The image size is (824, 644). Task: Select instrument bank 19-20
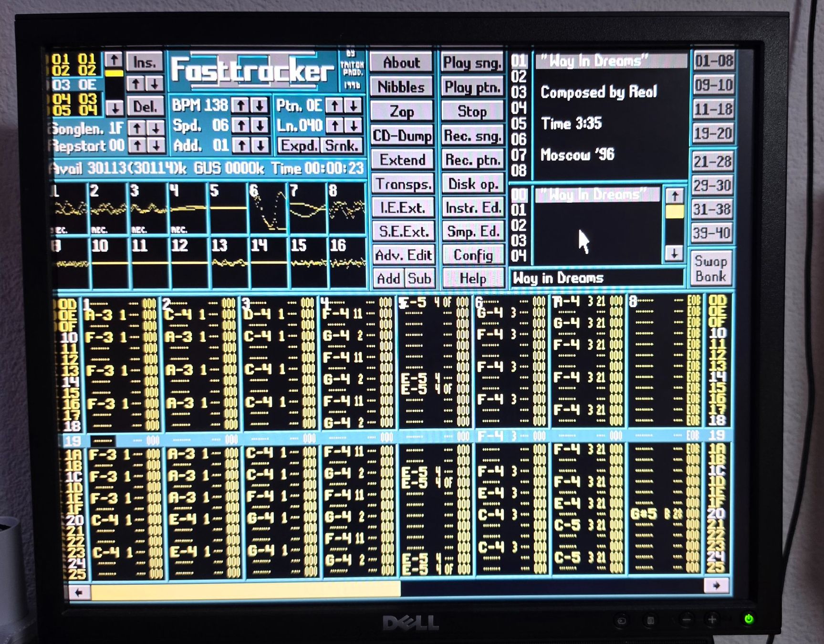(x=713, y=133)
